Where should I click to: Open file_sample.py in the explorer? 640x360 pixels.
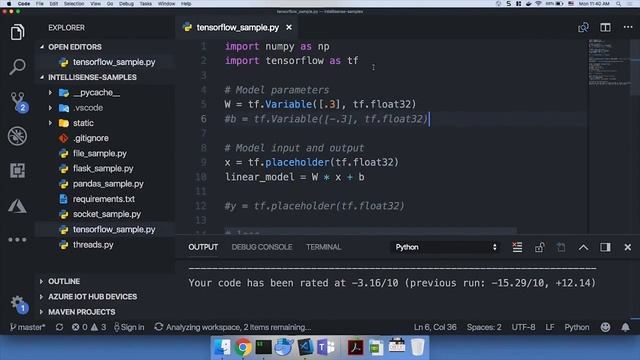pos(100,153)
